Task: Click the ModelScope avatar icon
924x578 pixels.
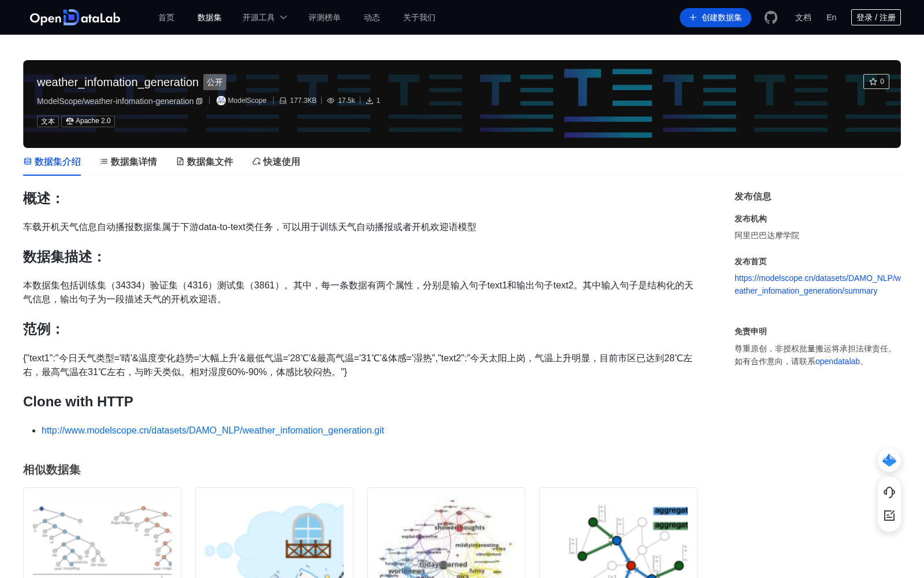Action: (221, 101)
